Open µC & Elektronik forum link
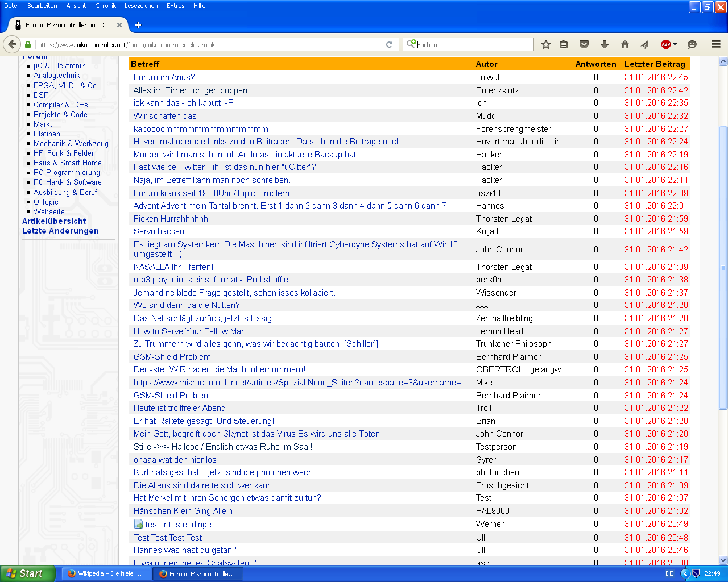Image resolution: width=728 pixels, height=582 pixels. [59, 66]
